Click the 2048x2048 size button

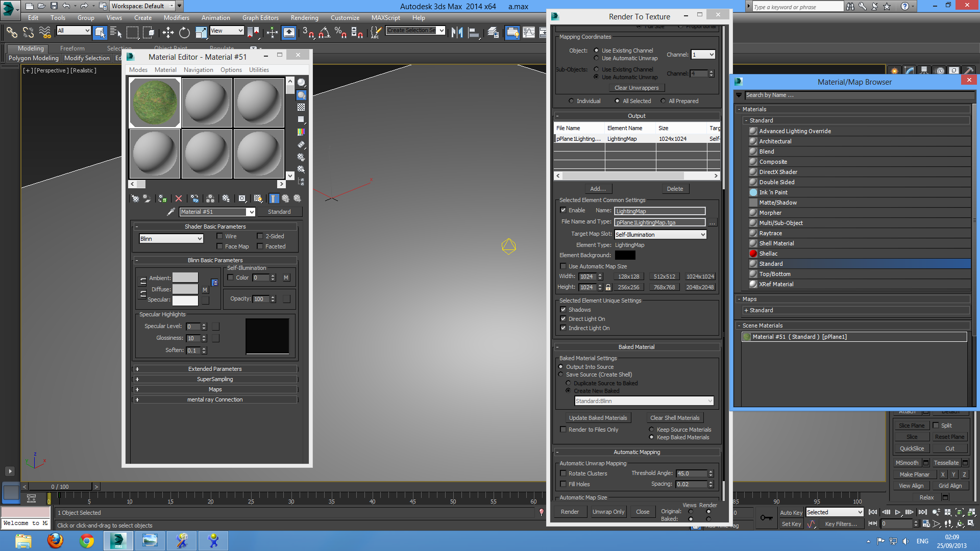point(700,287)
